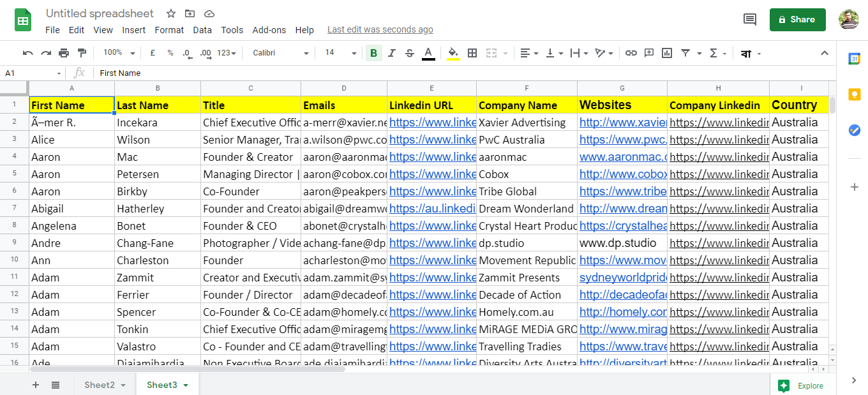
Task: Open the zoom level dropdown
Action: click(118, 53)
